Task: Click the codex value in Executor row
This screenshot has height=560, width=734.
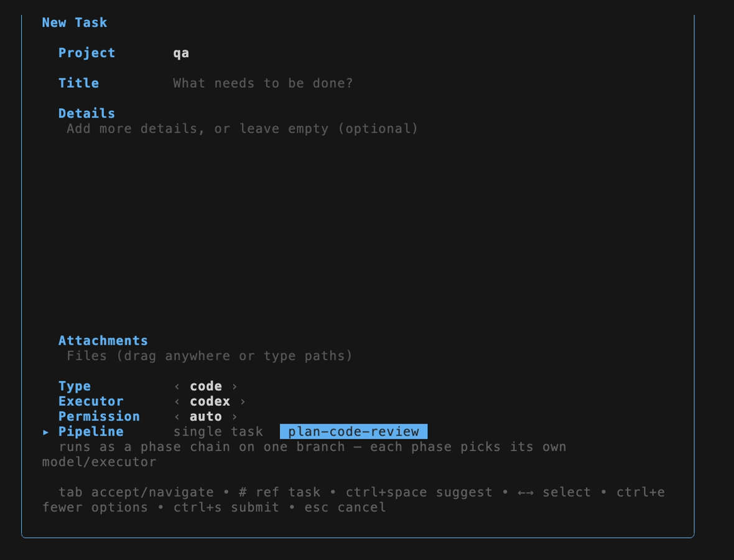Action: click(x=210, y=401)
